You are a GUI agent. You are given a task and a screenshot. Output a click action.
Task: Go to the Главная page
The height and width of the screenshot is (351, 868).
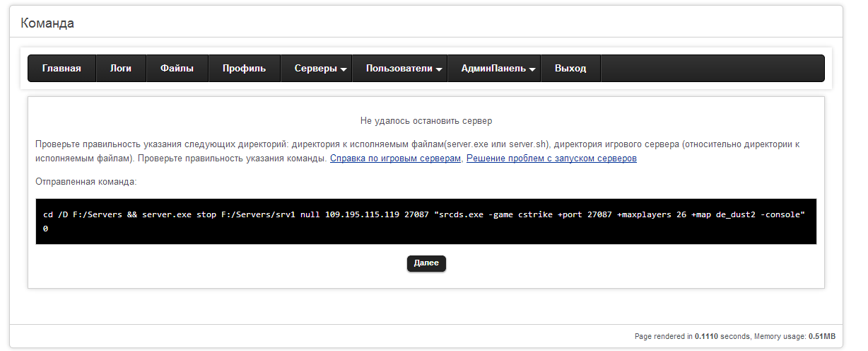pyautogui.click(x=61, y=69)
